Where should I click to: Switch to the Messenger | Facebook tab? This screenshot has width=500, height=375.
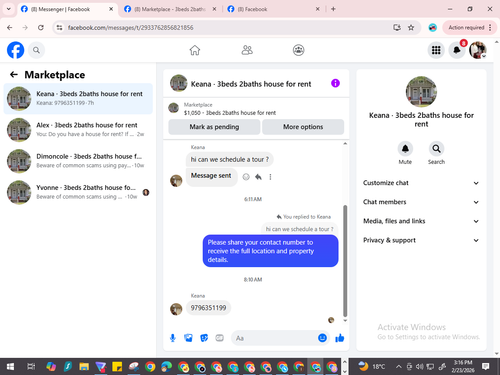67,9
